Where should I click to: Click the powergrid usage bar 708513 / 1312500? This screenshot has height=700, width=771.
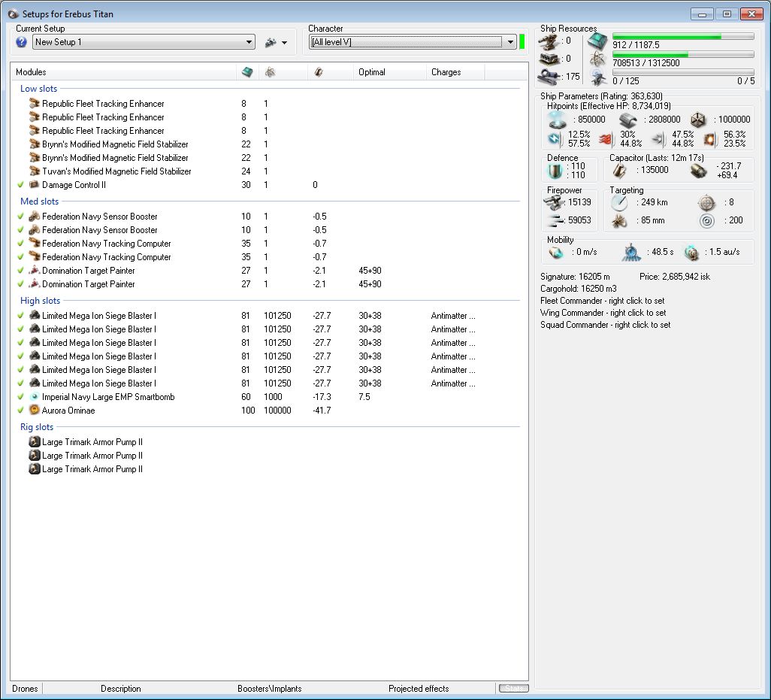[683, 55]
